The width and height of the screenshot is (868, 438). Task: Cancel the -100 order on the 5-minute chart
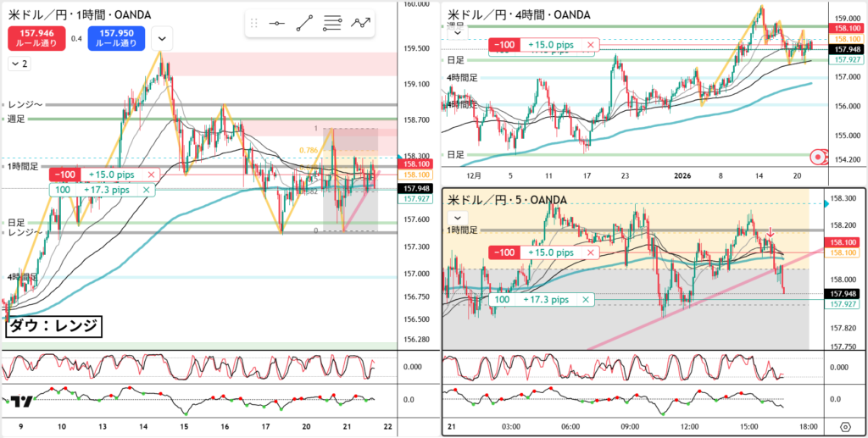tap(591, 252)
